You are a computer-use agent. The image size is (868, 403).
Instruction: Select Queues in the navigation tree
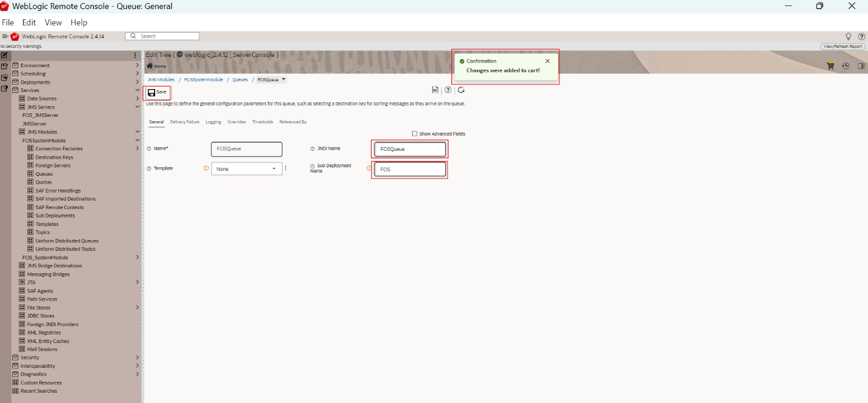44,174
